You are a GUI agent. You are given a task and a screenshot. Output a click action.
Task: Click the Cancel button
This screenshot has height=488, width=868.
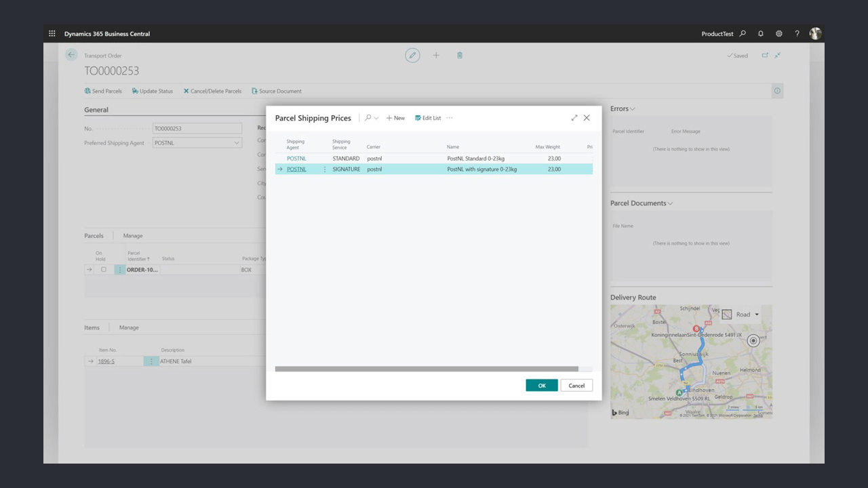576,385
